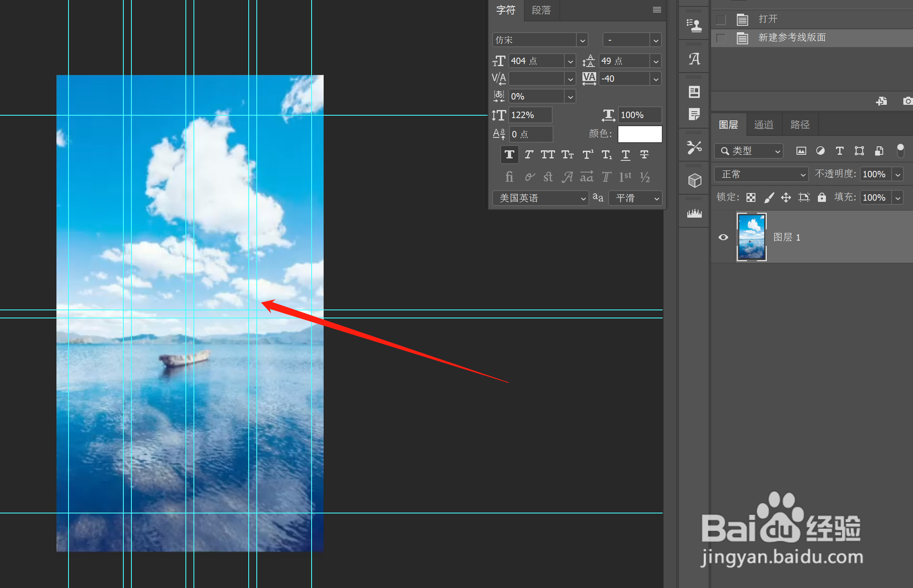The image size is (913, 588).
Task: Open the 仿宋 font family dropdown
Action: 582,40
